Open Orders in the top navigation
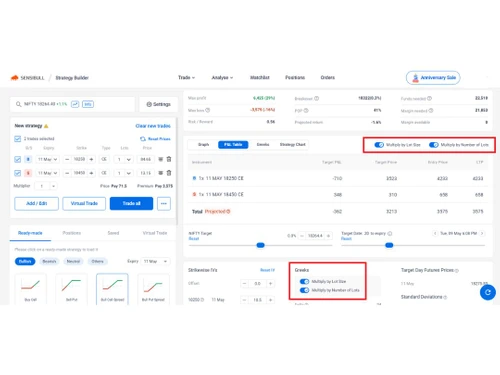The image size is (500, 375). pyautogui.click(x=328, y=78)
